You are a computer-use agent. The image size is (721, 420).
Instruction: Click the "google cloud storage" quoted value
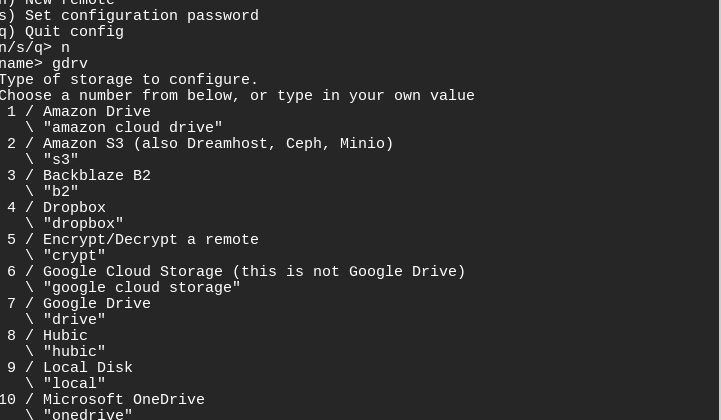141,287
